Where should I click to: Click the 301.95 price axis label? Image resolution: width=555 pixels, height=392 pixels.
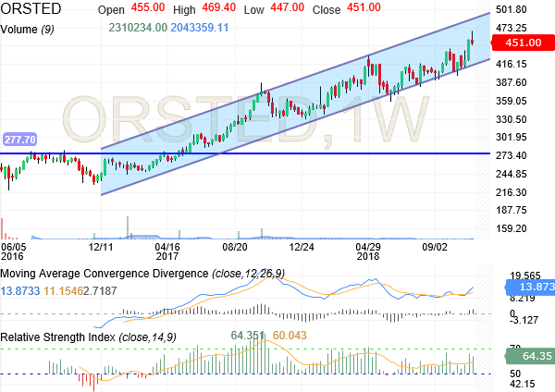(x=512, y=137)
